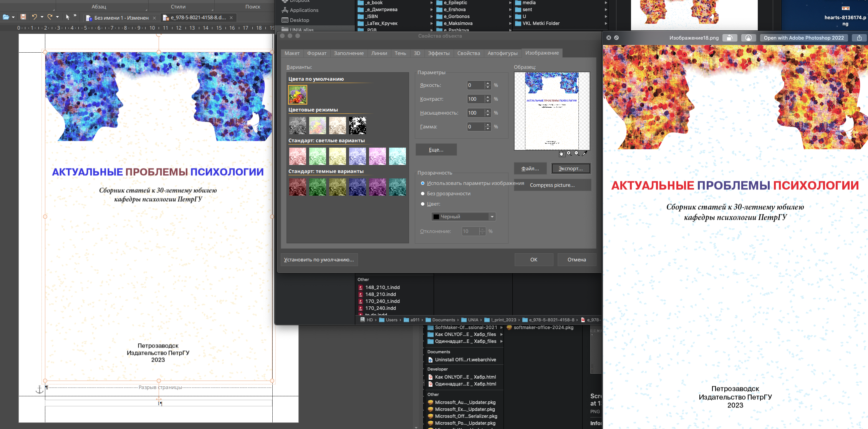Click the undo arrow icon
Screen dimensions: 868x429
point(34,17)
